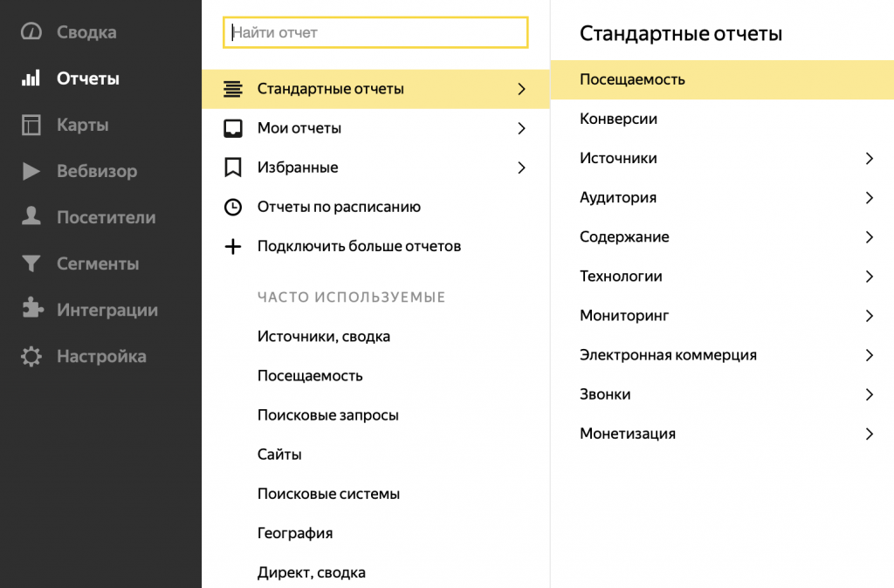Viewport: 894px width, 588px height.
Task: Click the Отчеты bar chart icon
Action: 31,78
